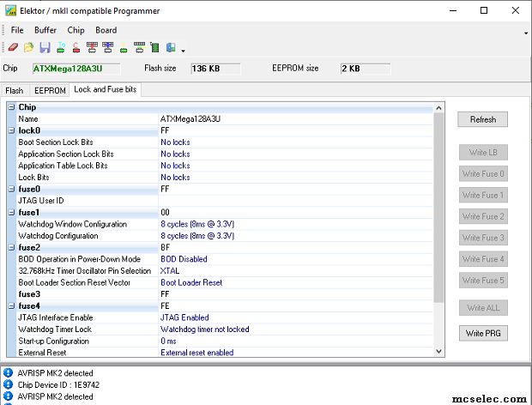This screenshot has height=405, width=532.
Task: Collapse the fuse4 group
Action: click(x=11, y=306)
